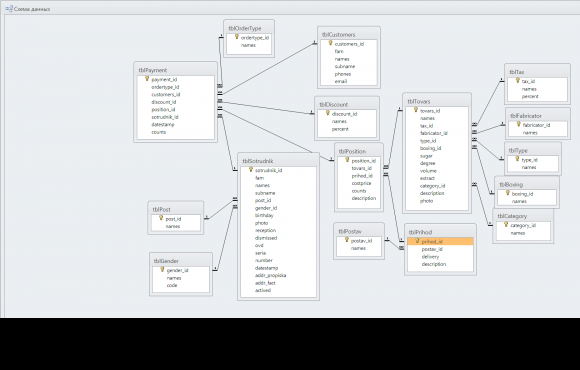Click the key icon next to customers_id
Image resolution: width=580 pixels, height=370 pixels.
(x=330, y=43)
